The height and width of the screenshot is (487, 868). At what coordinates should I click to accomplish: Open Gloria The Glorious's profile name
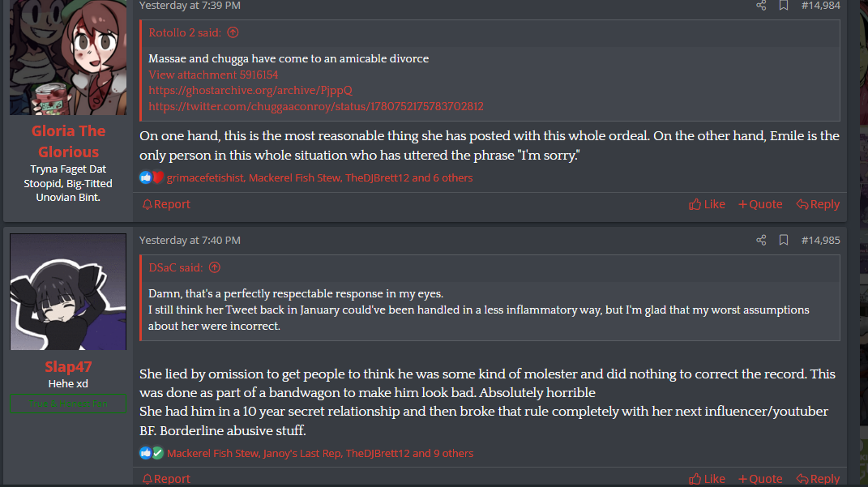[x=68, y=141]
